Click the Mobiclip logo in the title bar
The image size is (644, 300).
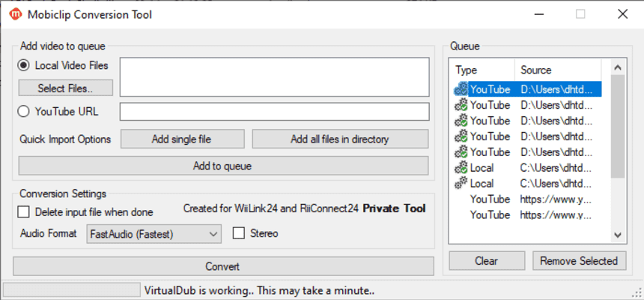15,13
